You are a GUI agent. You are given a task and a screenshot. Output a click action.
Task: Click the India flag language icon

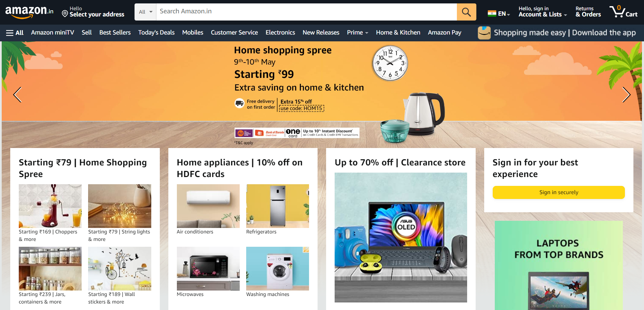click(492, 14)
